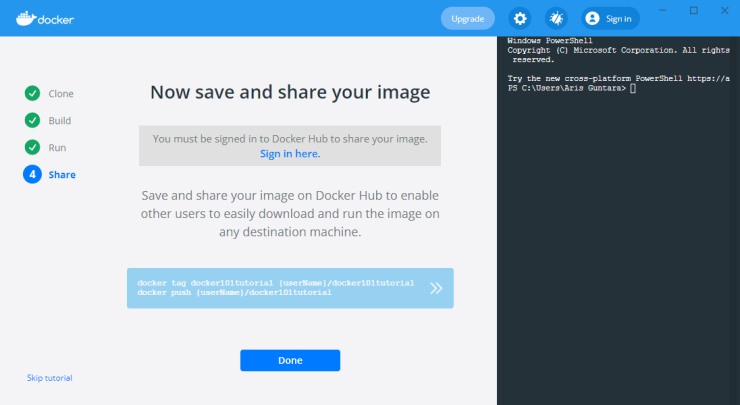740x405 pixels.
Task: Go to the Run tutorial step
Action: click(57, 147)
